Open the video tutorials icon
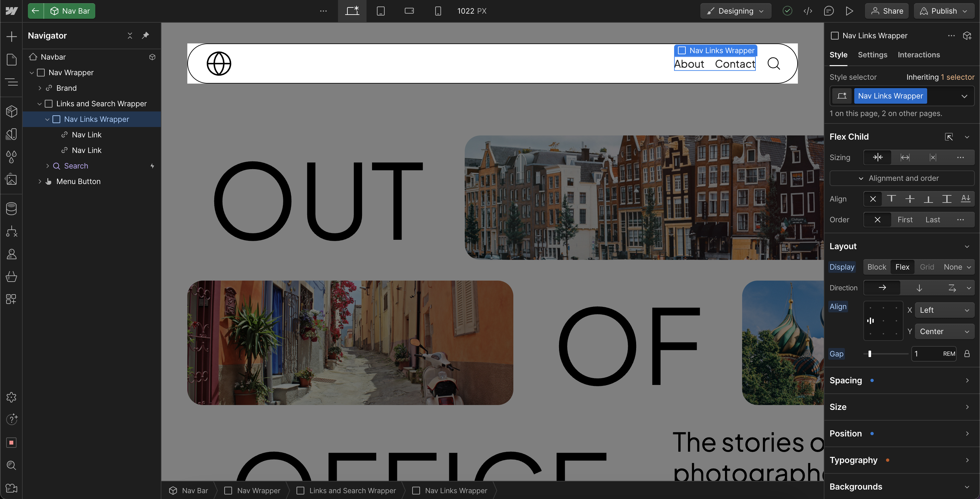Viewport: 980px width, 499px height. click(11, 488)
